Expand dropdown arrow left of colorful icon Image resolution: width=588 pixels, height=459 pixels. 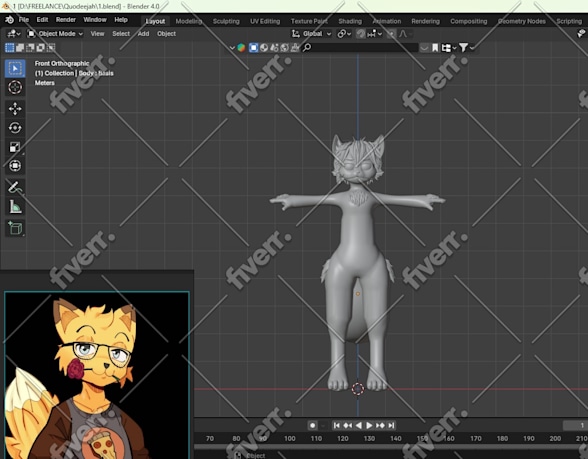point(232,48)
